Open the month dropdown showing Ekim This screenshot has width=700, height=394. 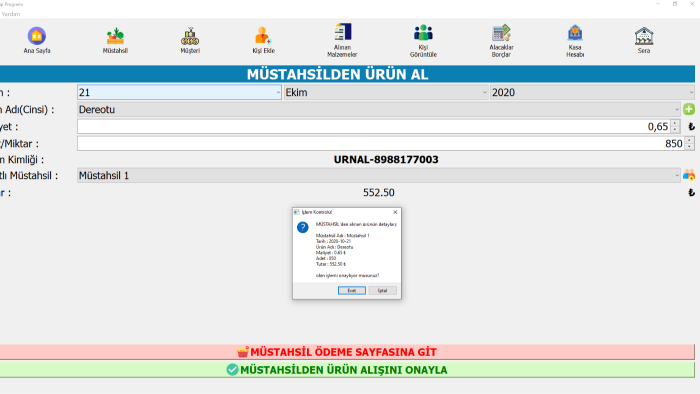pyautogui.click(x=386, y=92)
